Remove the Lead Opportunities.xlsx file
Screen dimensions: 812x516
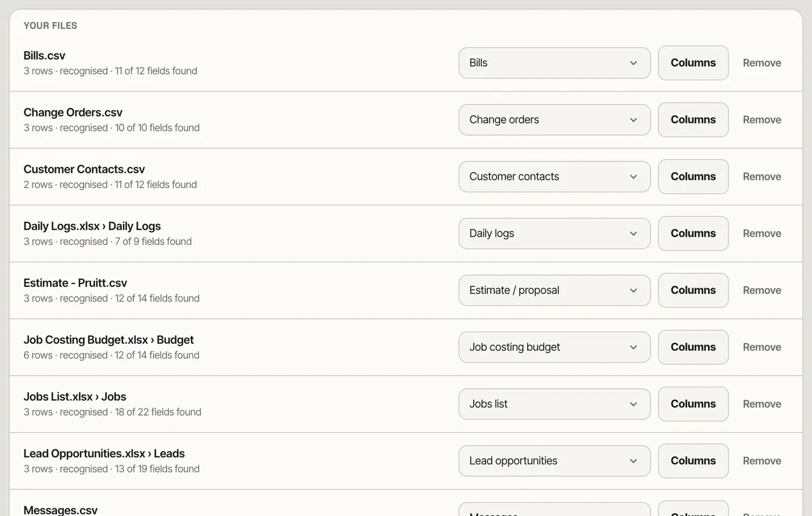coord(762,460)
